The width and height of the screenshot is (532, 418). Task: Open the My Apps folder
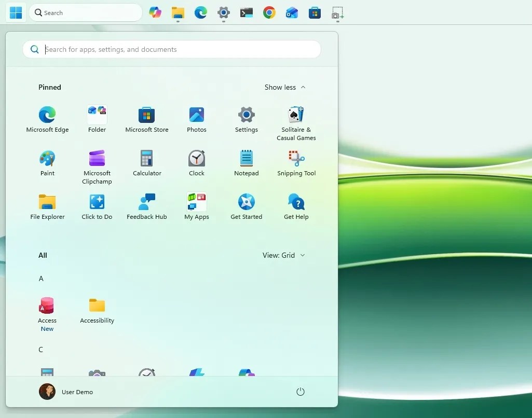tap(196, 207)
